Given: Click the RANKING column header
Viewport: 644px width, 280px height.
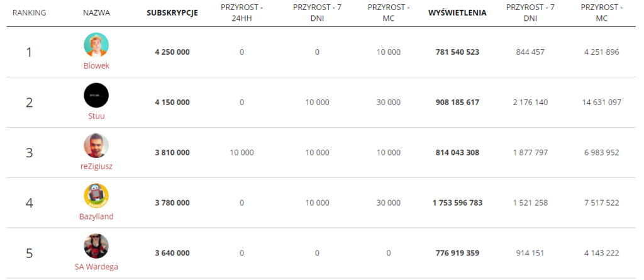Looking at the screenshot, I should (x=29, y=13).
